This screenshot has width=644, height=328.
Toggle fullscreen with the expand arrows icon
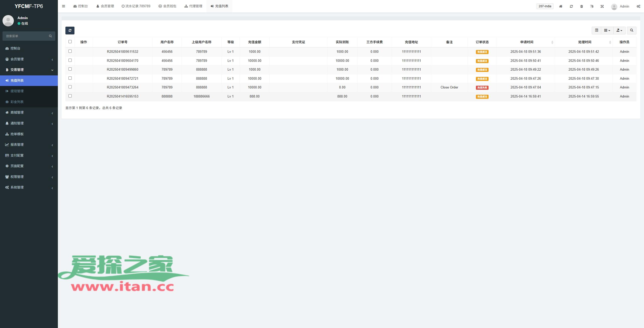tap(602, 6)
